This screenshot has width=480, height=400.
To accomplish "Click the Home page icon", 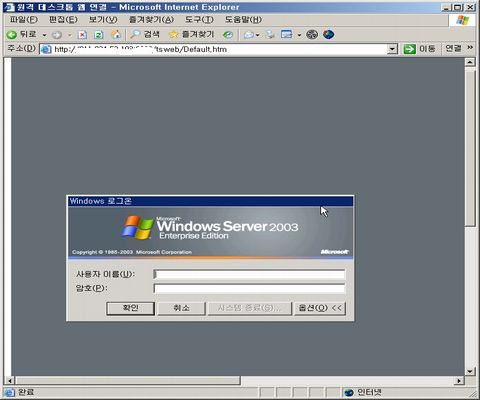I will [116, 34].
